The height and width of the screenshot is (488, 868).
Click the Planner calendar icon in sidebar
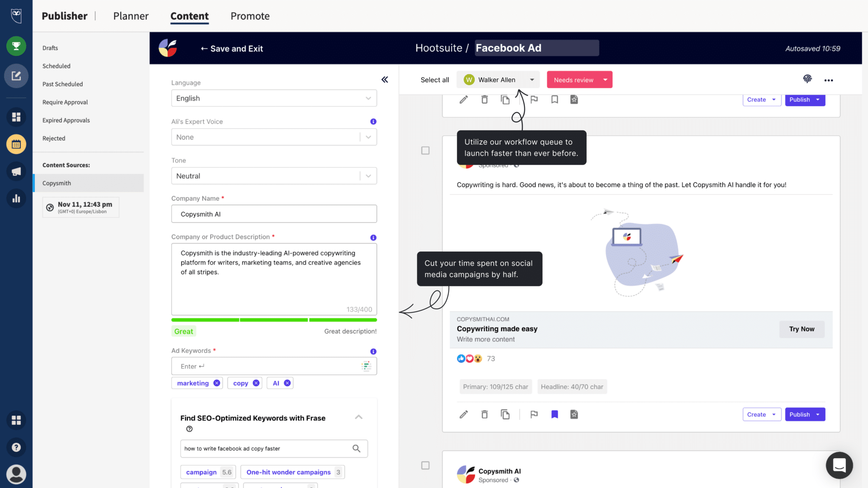point(16,144)
